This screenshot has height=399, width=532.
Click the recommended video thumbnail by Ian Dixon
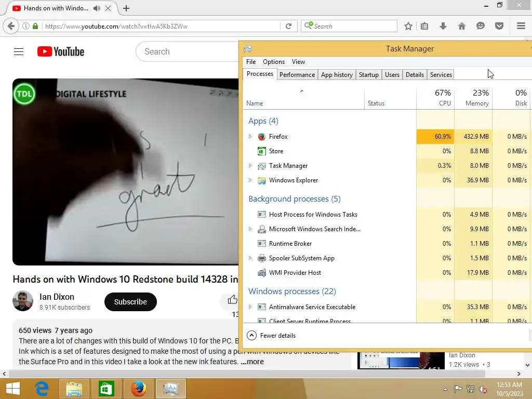[x=401, y=361]
